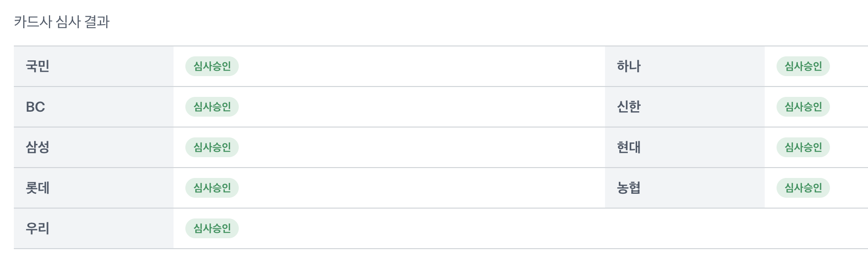Click the empty cell beside 우리 row

pyautogui.click(x=737, y=228)
